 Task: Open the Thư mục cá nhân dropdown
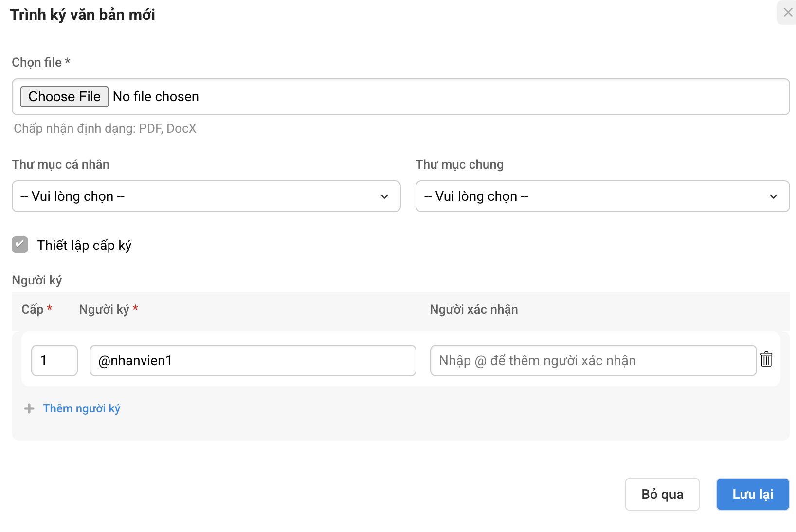tap(206, 196)
